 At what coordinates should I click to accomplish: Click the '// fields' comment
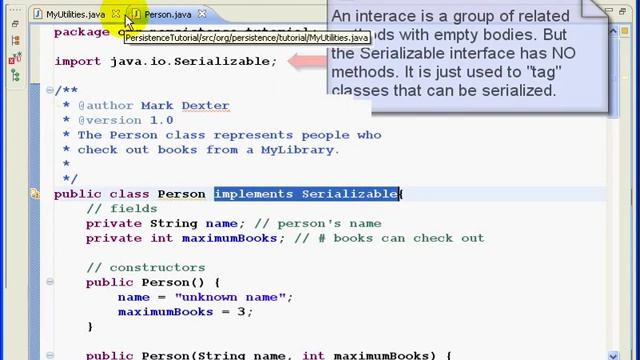coord(122,209)
